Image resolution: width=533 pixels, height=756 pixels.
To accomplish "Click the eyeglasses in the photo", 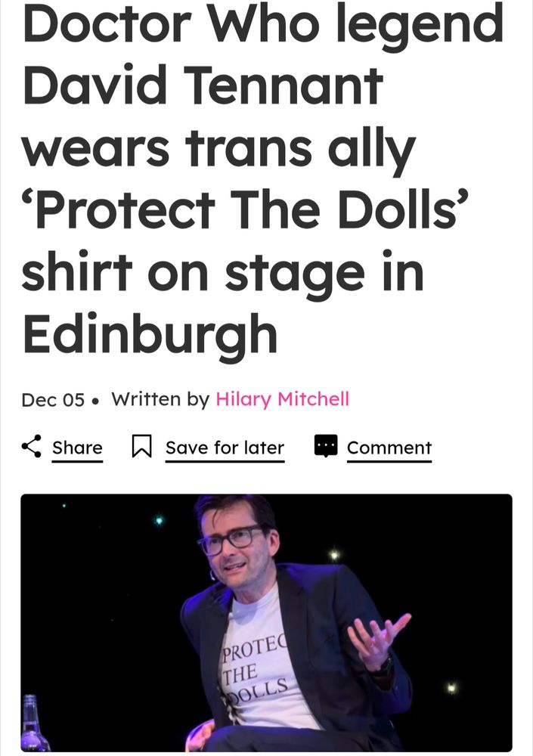I will pos(231,540).
